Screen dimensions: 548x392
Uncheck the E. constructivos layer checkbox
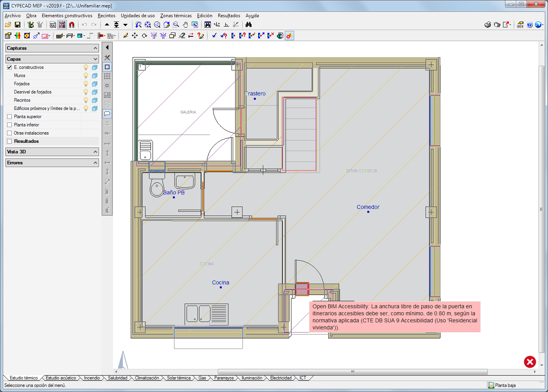tap(9, 67)
